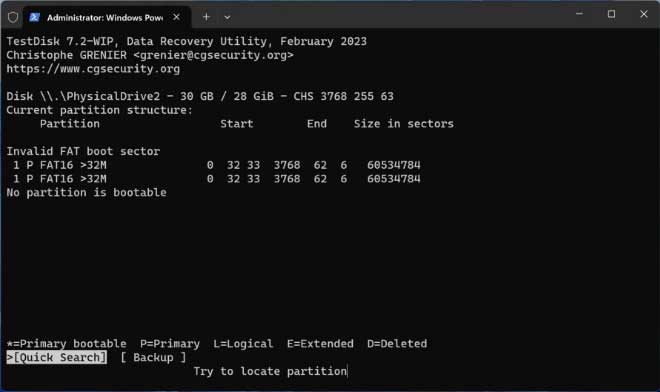Click the first FAT16 >32M partition row

point(213,165)
